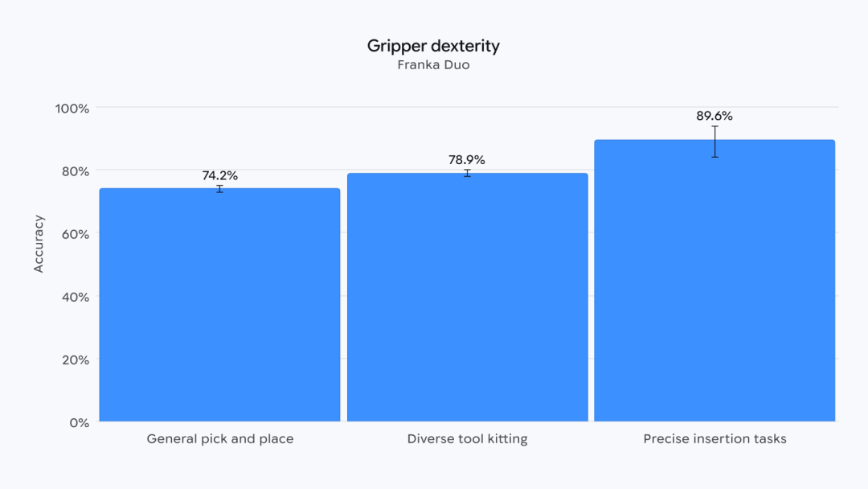The width and height of the screenshot is (868, 489).
Task: Click the Precise insertion tasks bar
Action: pos(714,281)
